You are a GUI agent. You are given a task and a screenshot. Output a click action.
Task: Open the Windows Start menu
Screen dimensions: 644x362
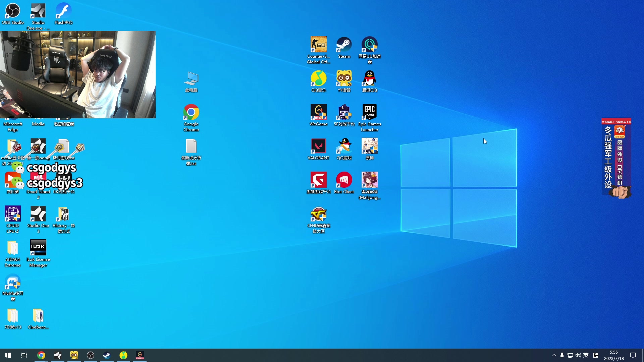[x=8, y=355]
